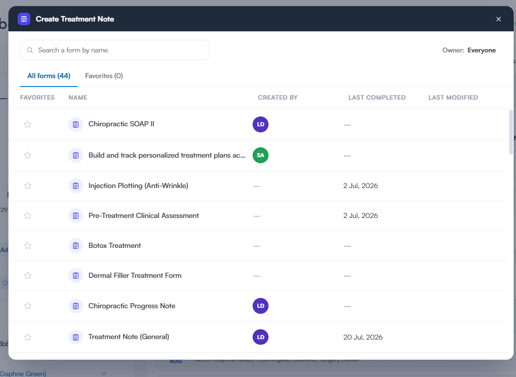The height and width of the screenshot is (377, 516).
Task: Open the Treatment Note (General) form
Action: click(129, 337)
